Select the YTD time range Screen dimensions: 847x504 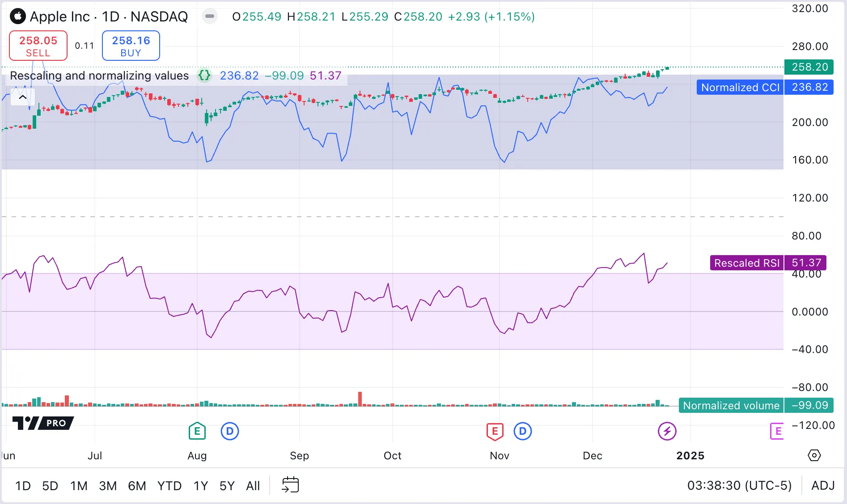[x=169, y=486]
